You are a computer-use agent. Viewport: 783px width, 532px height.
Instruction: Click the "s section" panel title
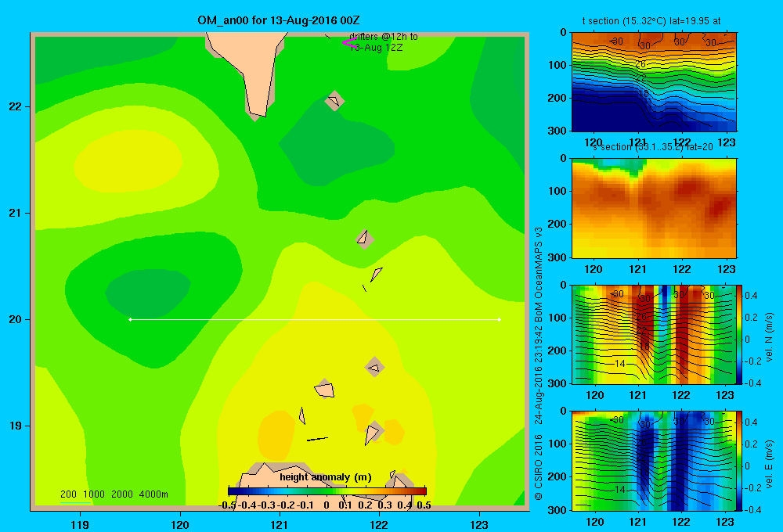653,147
